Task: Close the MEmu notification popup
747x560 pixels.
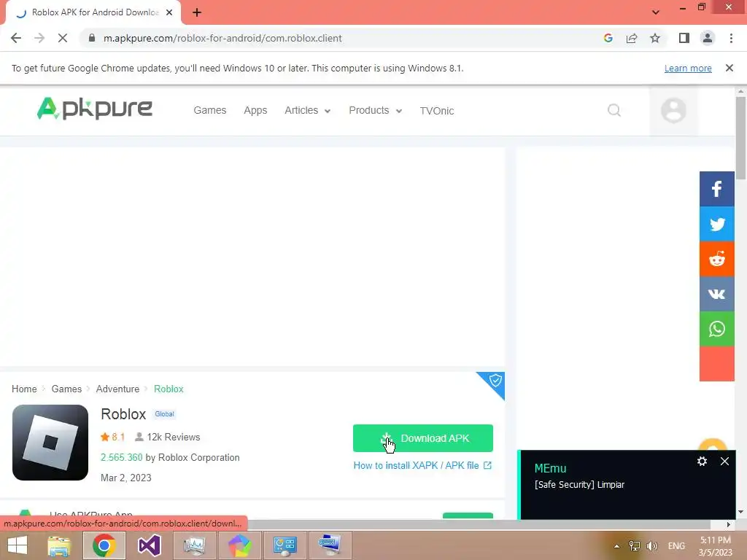Action: 724,461
